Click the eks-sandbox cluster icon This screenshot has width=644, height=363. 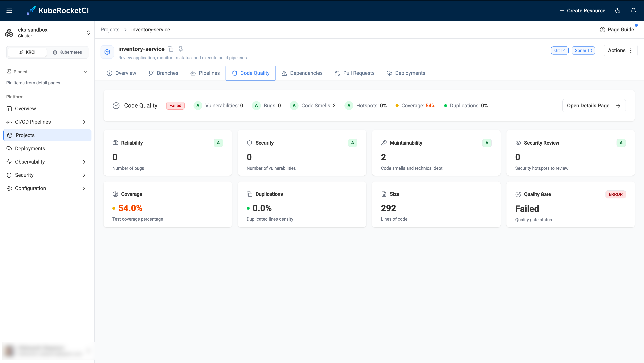pos(9,33)
